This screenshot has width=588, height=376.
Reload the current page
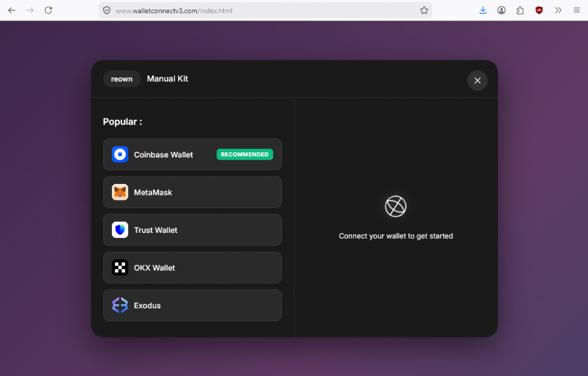pyautogui.click(x=48, y=10)
